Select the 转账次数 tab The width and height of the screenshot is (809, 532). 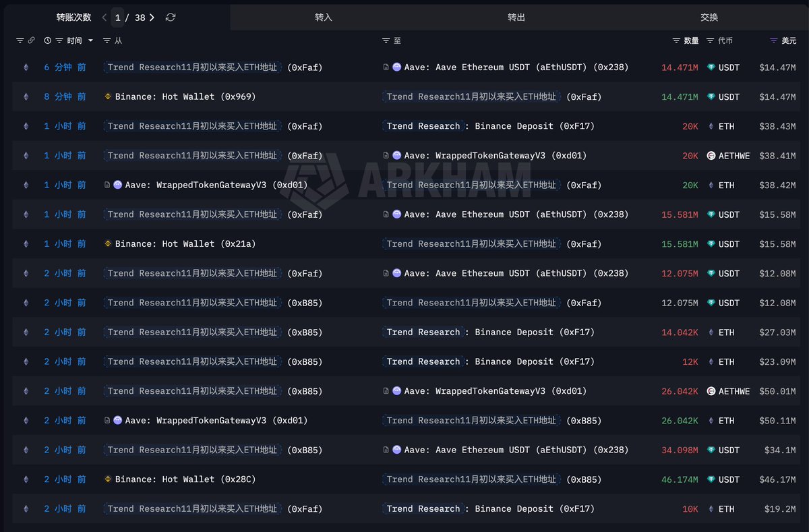74,18
